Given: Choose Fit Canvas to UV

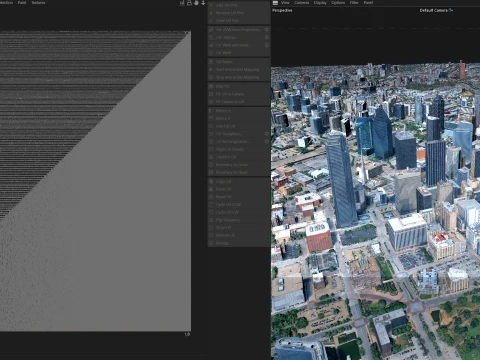Looking at the screenshot, I should coord(239,102).
